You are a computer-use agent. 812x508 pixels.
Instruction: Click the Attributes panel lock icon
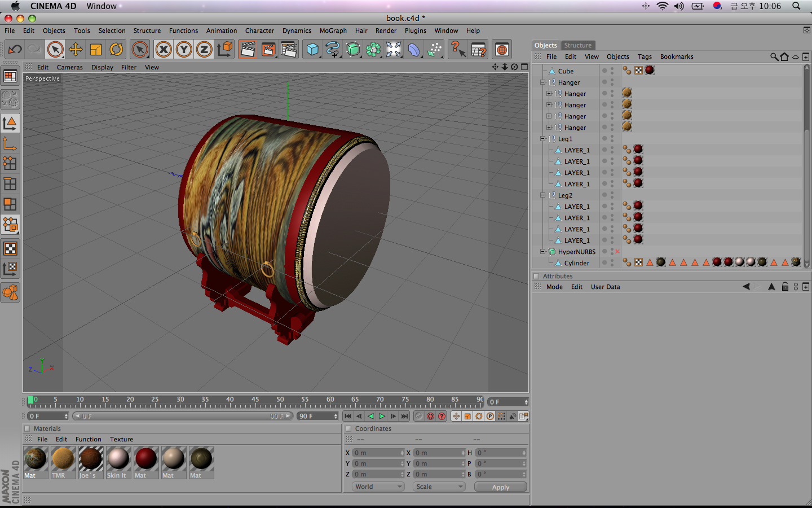coord(785,287)
